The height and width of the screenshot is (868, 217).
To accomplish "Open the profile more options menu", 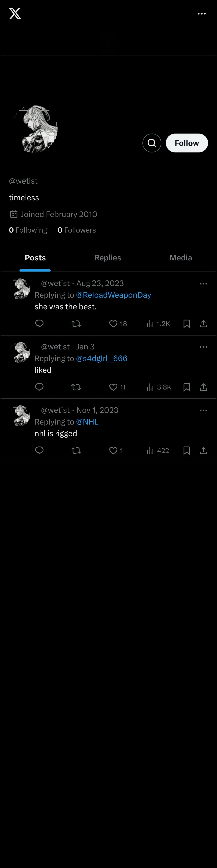I will (x=201, y=14).
